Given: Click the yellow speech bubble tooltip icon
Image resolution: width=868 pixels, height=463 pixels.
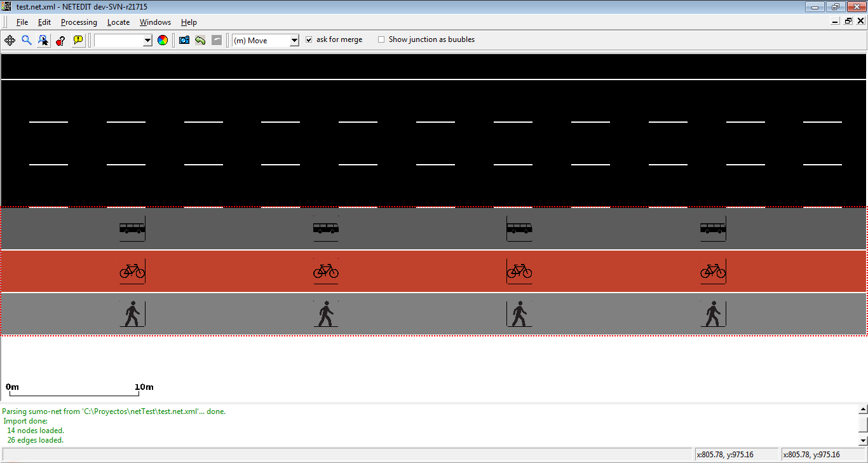Looking at the screenshot, I should (78, 40).
